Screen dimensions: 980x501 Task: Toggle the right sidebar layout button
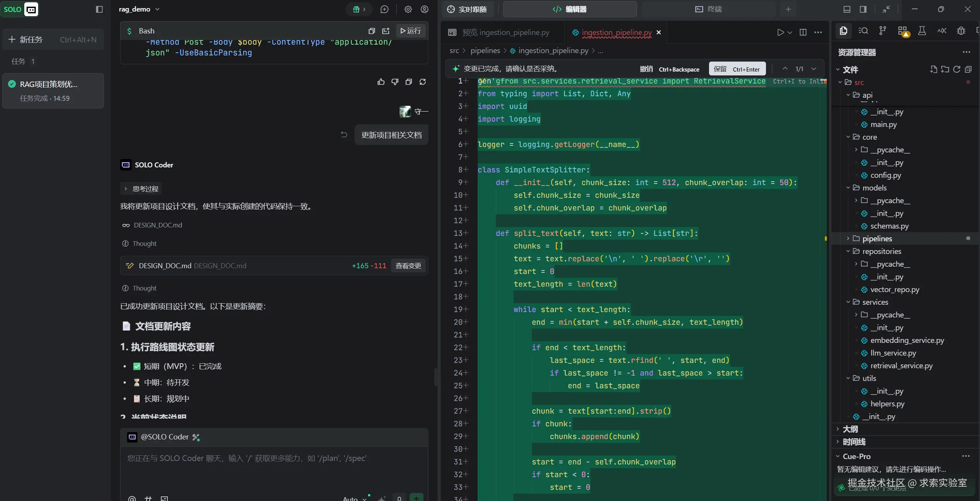pos(863,9)
